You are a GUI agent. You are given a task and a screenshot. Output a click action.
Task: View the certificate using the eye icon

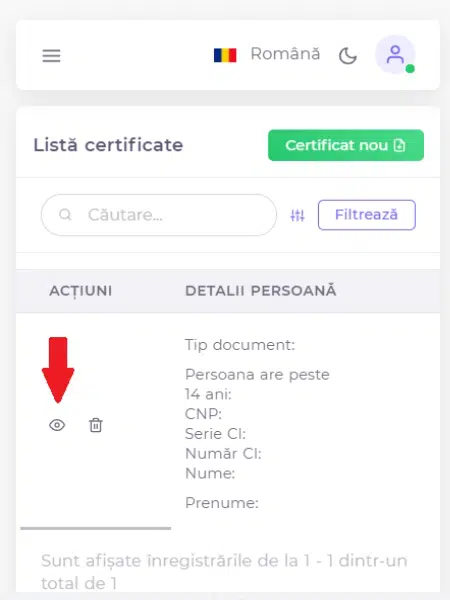click(57, 425)
